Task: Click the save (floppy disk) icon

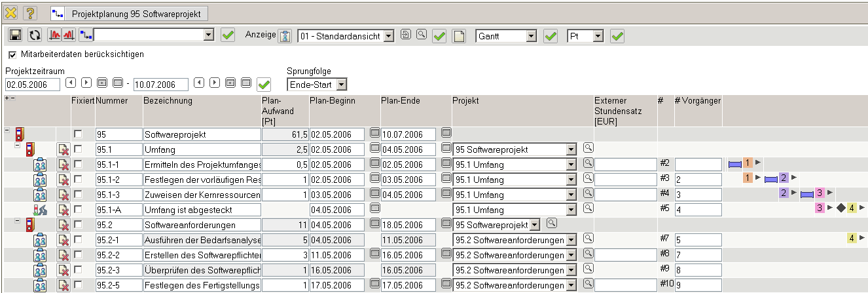Action: (x=16, y=35)
